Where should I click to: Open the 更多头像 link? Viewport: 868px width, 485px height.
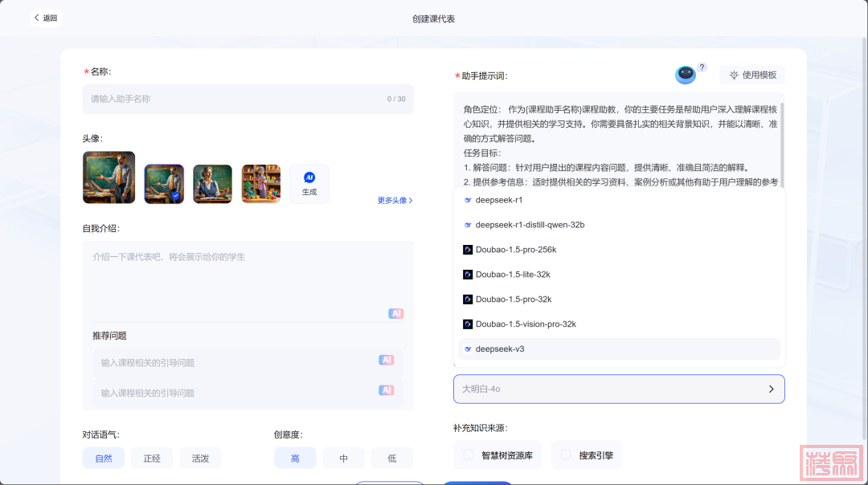pyautogui.click(x=395, y=200)
